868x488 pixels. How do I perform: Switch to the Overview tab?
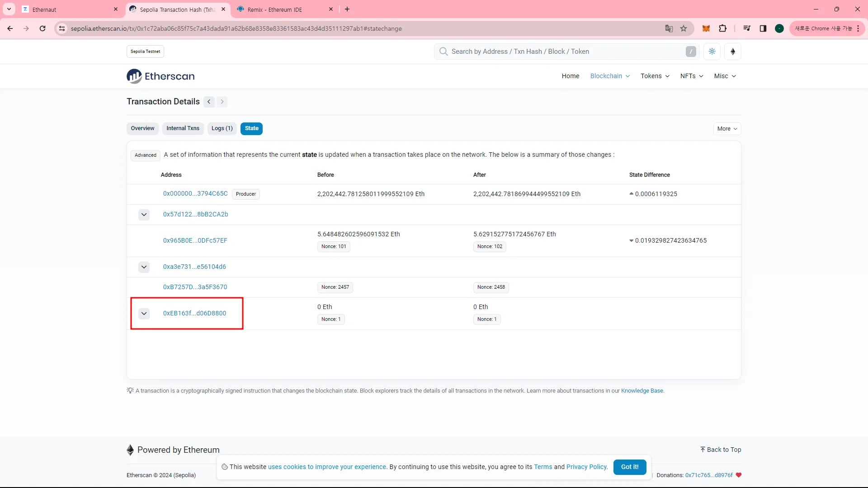click(142, 129)
